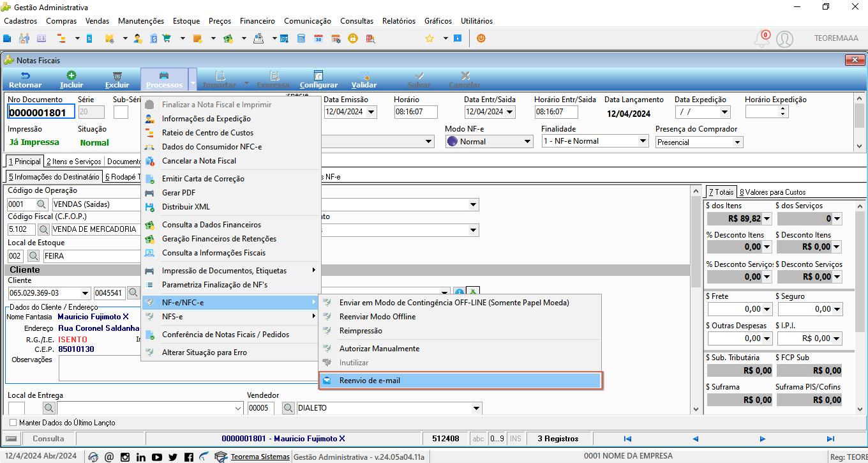Click the magnifier beside Vendedor code
Image resolution: width=868 pixels, height=463 pixels.
pos(288,408)
